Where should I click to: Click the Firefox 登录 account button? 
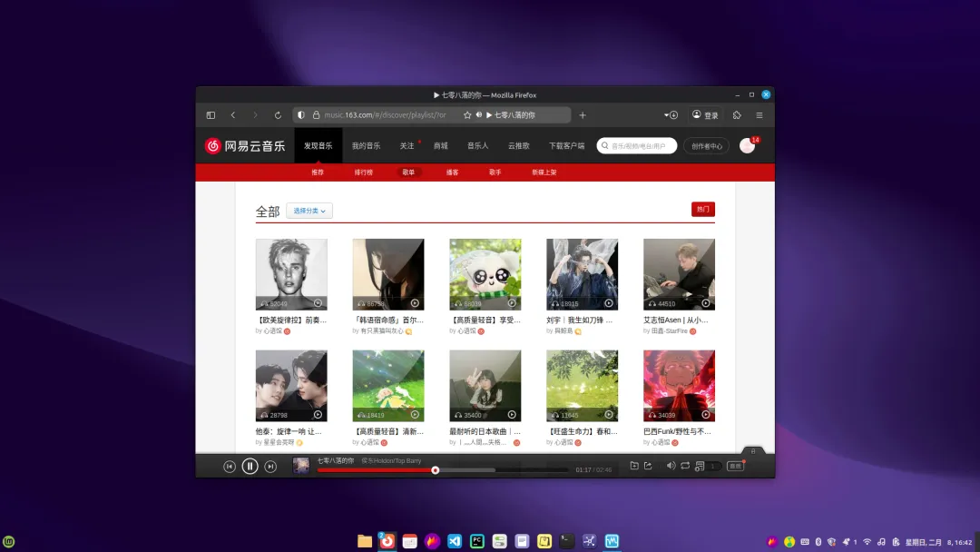[705, 115]
